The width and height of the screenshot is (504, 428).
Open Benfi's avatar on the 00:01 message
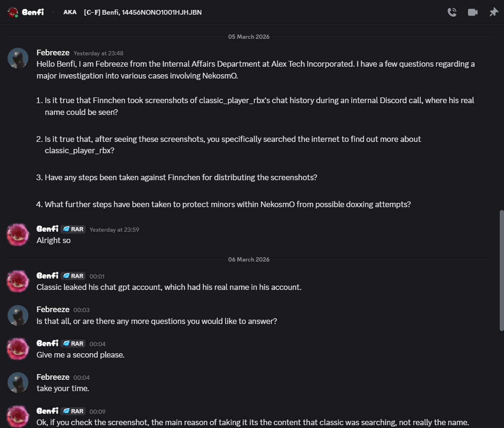[18, 281]
